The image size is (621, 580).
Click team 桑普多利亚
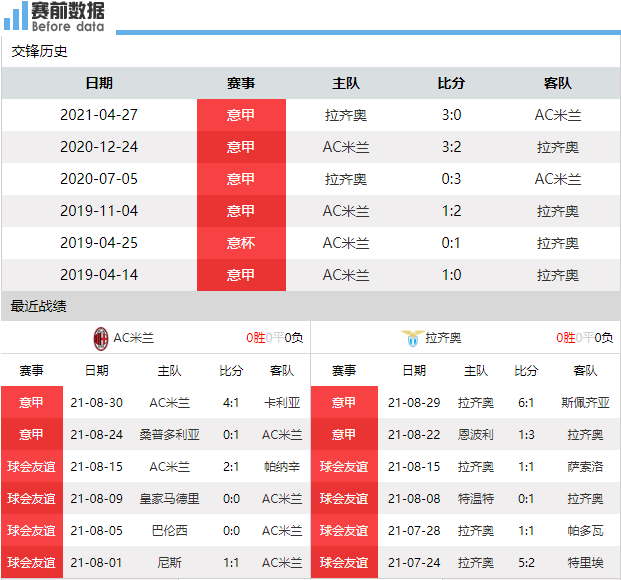click(x=170, y=435)
